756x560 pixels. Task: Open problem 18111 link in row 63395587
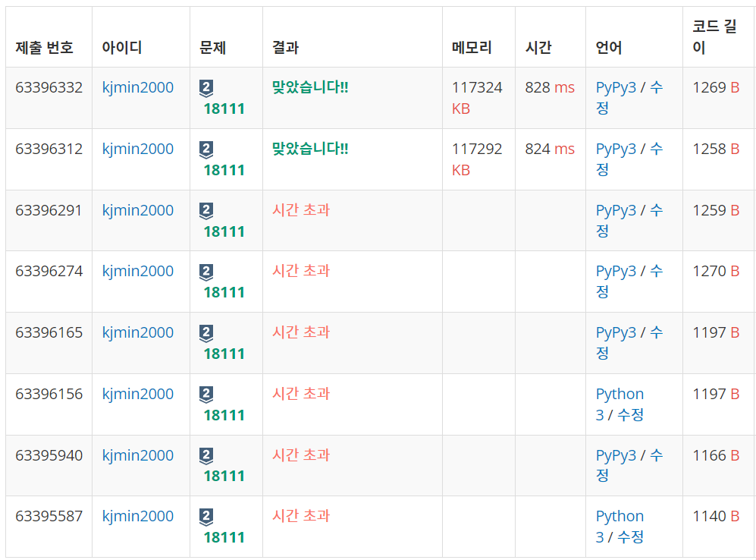[224, 537]
